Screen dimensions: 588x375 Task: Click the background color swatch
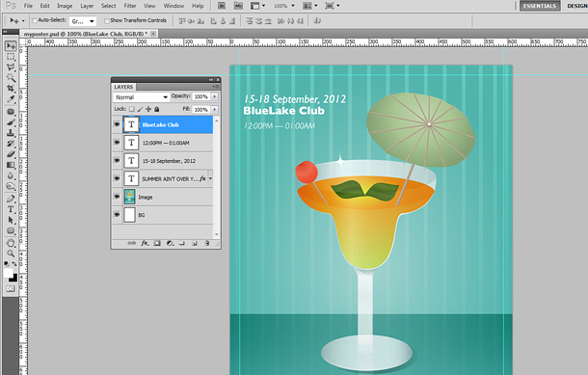[13, 278]
